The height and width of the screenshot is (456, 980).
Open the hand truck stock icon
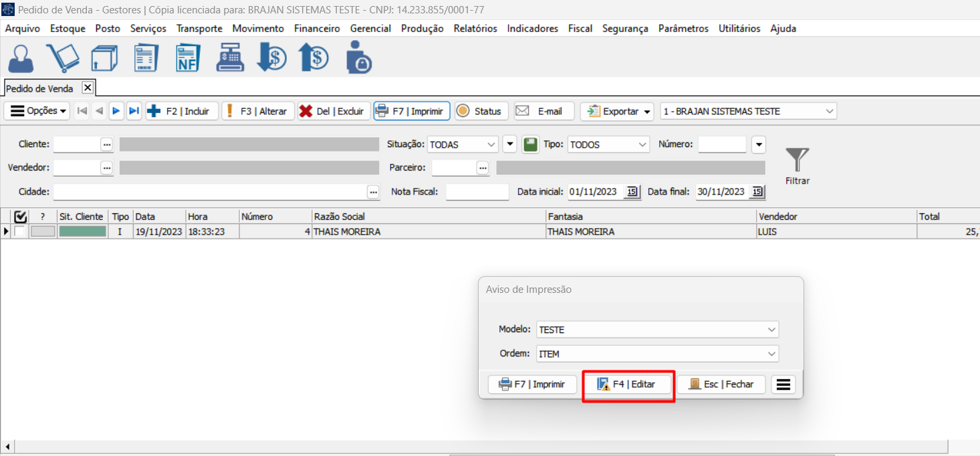(x=62, y=58)
